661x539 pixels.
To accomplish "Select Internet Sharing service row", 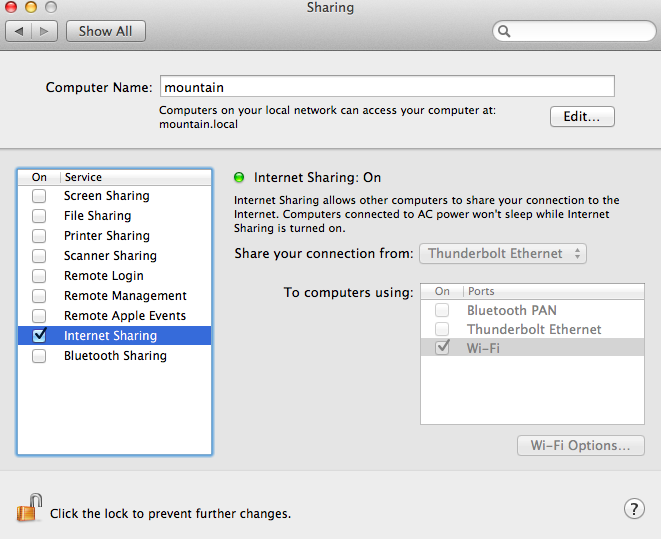I will tap(114, 335).
